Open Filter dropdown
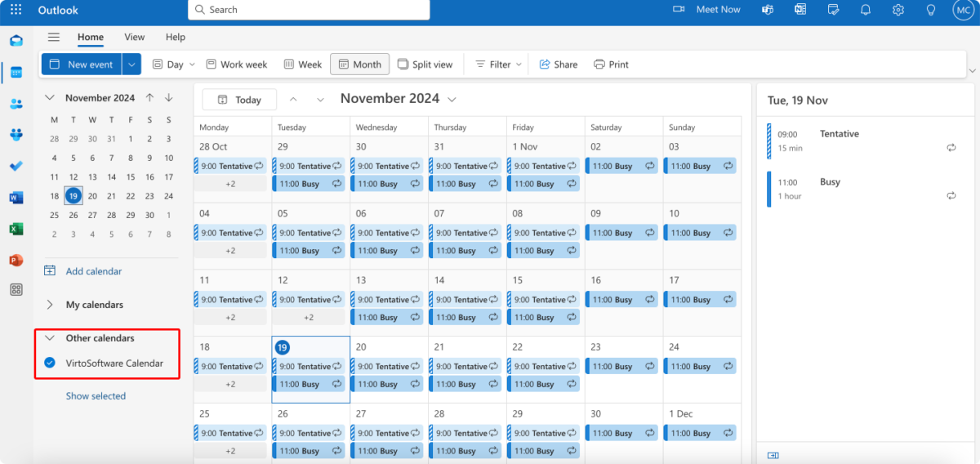The width and height of the screenshot is (980, 464). tap(498, 65)
